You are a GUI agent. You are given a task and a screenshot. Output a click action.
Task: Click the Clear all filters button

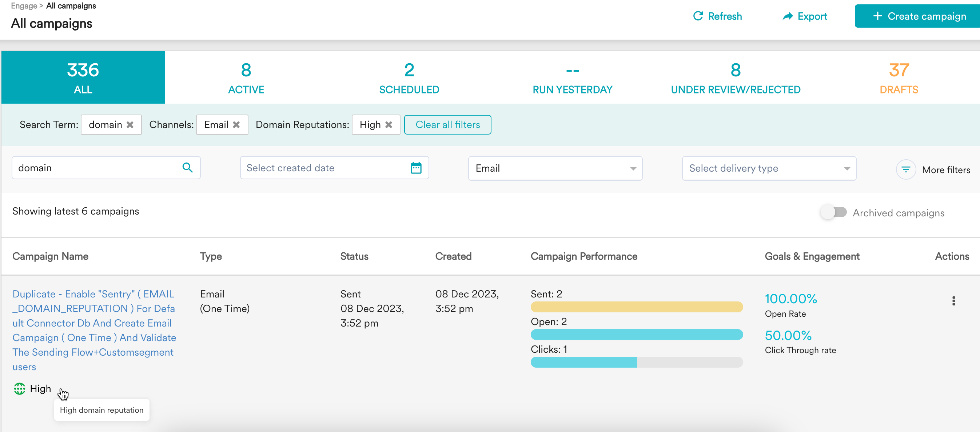(x=447, y=125)
